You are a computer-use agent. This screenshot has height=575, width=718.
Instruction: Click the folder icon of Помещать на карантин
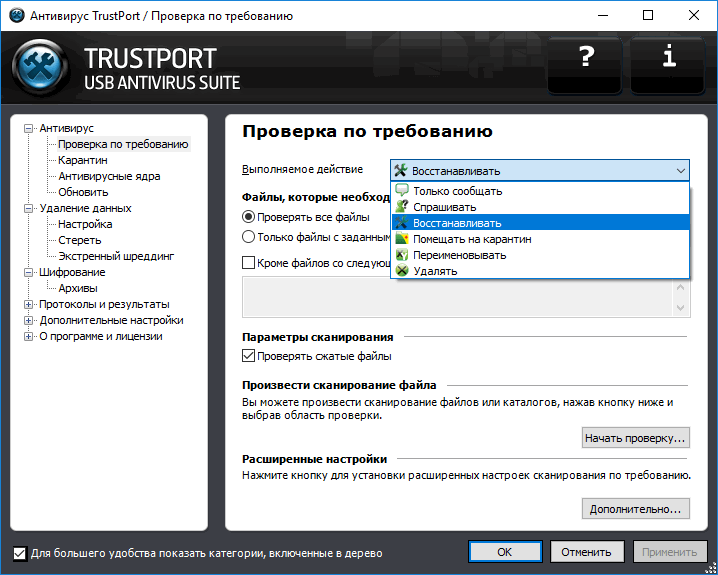[x=402, y=239]
